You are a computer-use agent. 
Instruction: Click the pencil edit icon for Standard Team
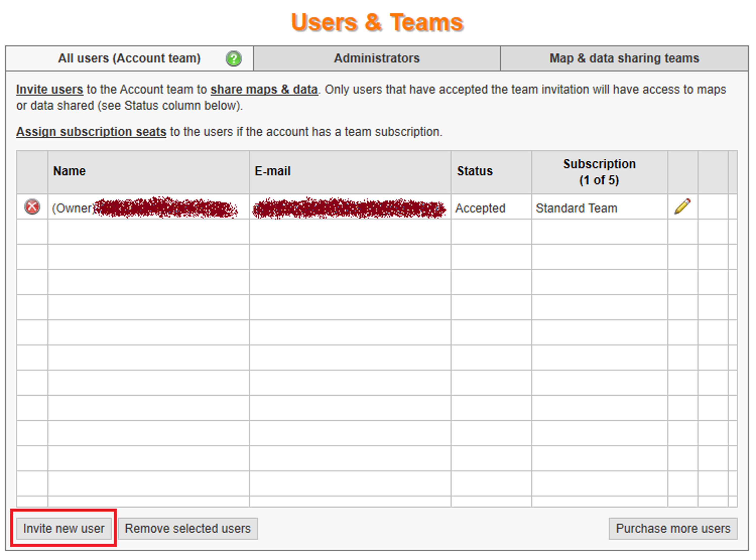682,206
